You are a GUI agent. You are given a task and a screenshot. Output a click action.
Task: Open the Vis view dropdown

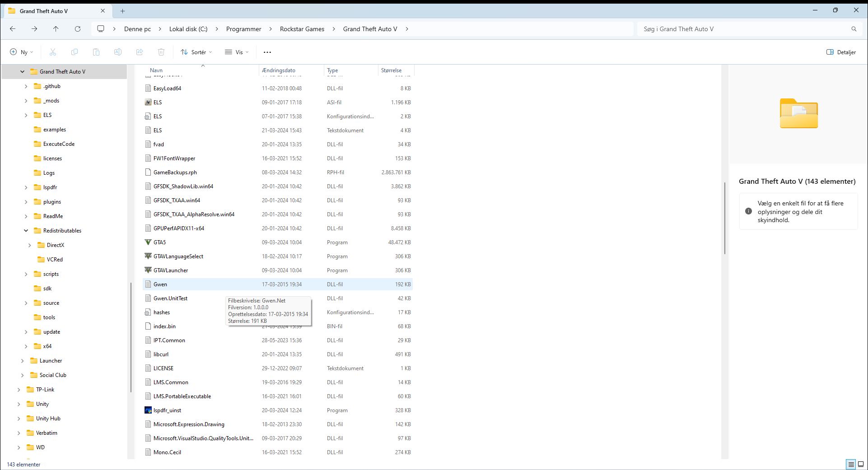[x=237, y=52]
